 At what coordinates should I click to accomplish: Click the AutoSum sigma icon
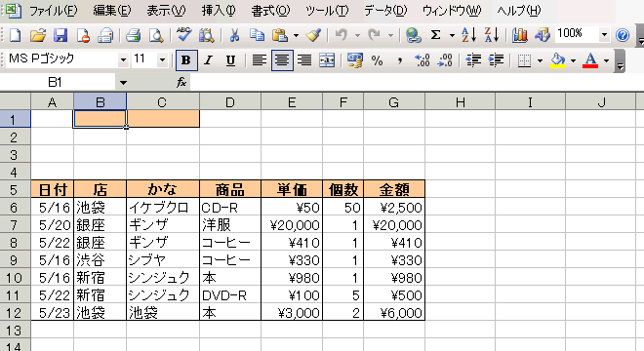(x=435, y=36)
